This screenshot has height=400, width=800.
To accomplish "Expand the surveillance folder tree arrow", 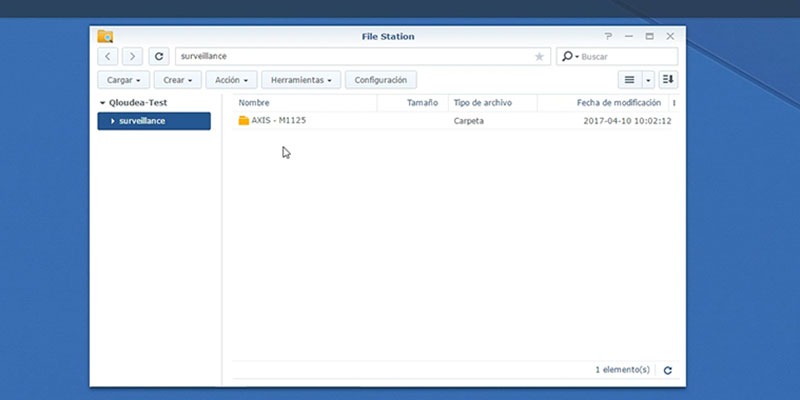I will pos(113,121).
